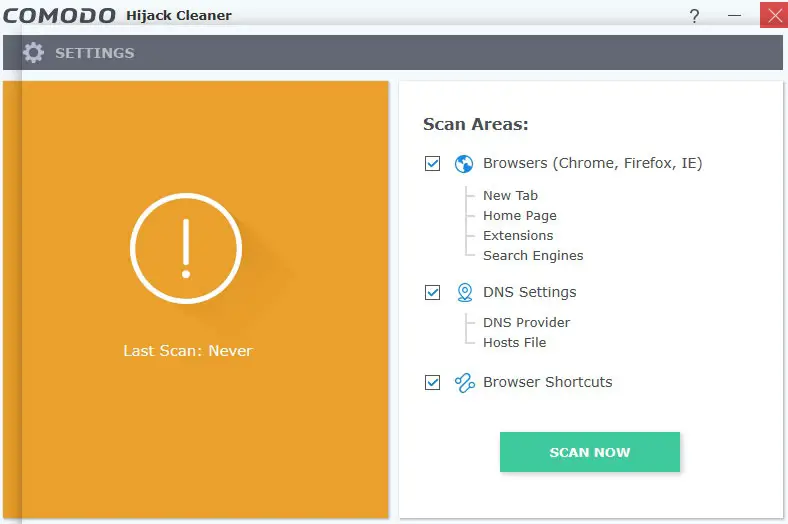The image size is (788, 524).
Task: Click the Hijack Cleaner title text
Action: (x=179, y=16)
